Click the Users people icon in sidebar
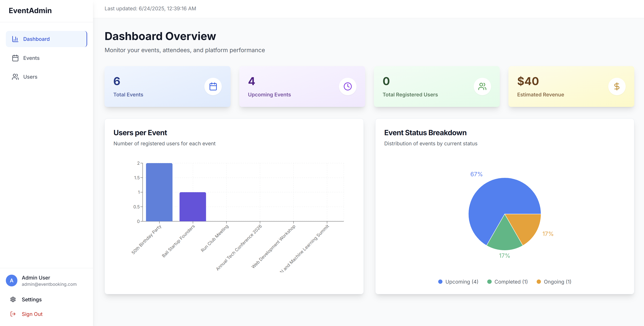This screenshot has height=326, width=644. [15, 77]
